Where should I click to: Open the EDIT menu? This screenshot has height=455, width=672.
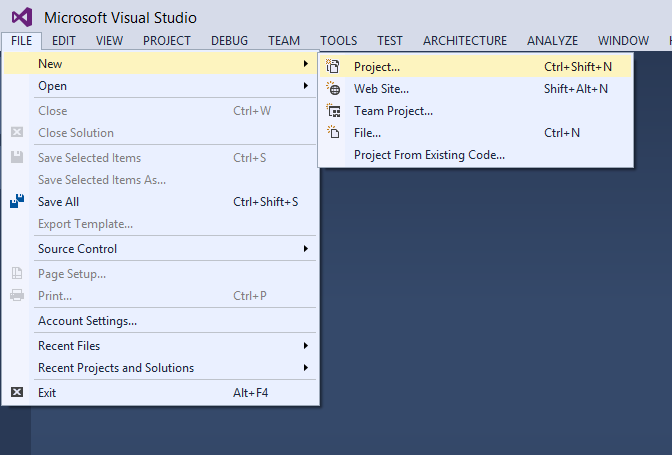[x=63, y=41]
